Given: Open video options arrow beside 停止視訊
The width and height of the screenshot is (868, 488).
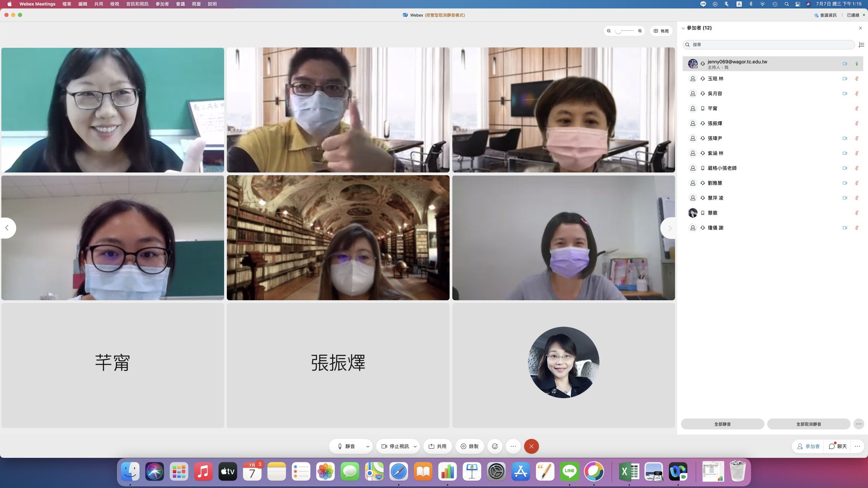Looking at the screenshot, I should pos(415,446).
